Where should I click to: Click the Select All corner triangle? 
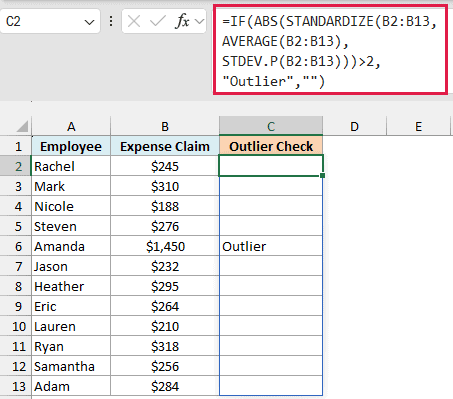pos(22,127)
